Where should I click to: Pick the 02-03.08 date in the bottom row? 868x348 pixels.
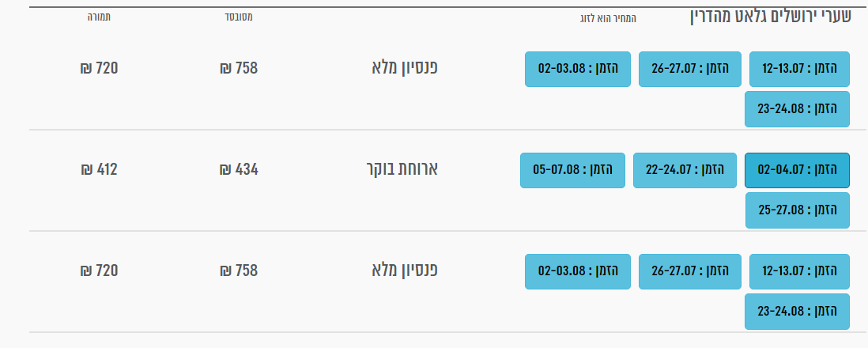[x=577, y=271]
